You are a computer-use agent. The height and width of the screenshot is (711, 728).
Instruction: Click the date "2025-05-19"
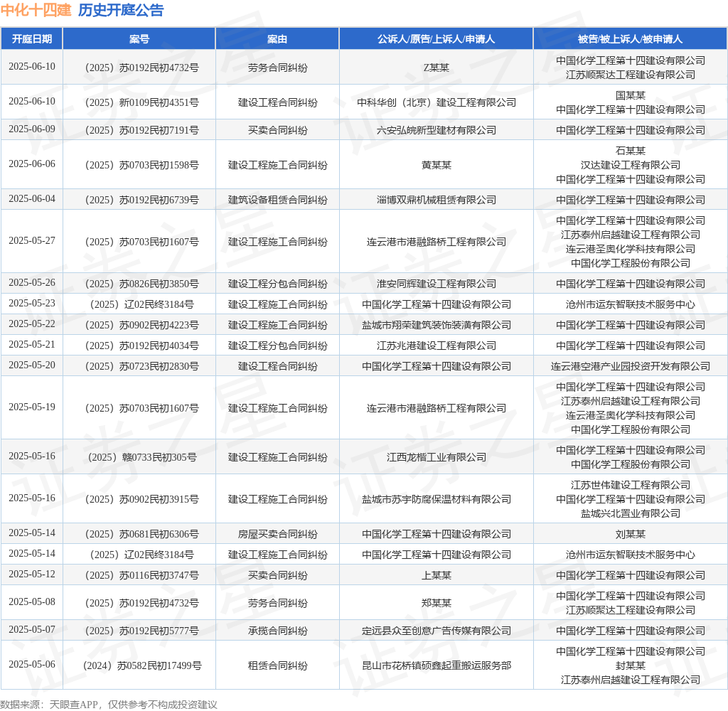(x=31, y=407)
